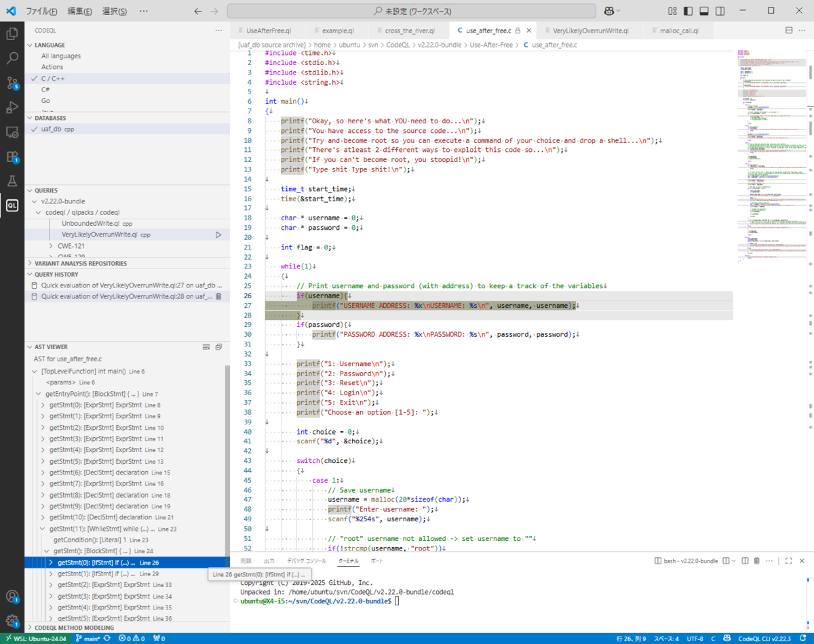This screenshot has width=814, height=644.
Task: Open notifications bell in status bar
Action: (x=803, y=639)
